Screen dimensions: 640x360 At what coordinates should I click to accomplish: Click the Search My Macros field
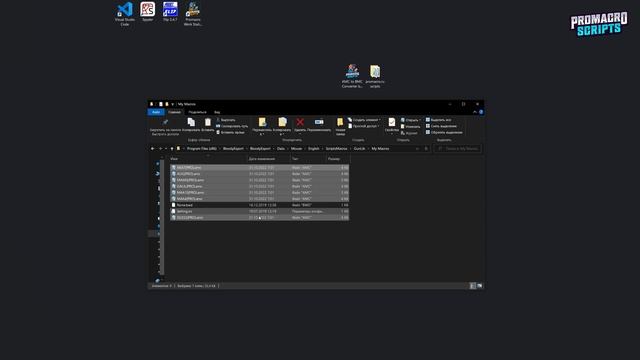point(458,149)
